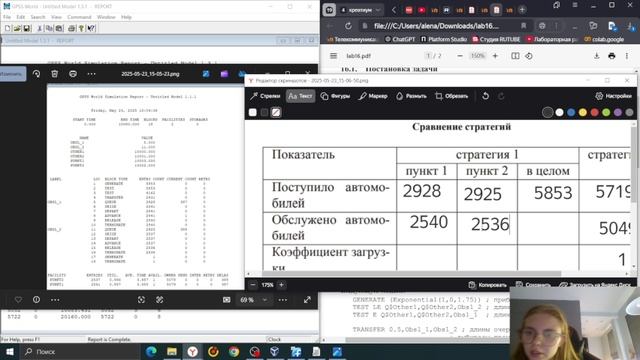Screen dimensions: 640x360
Task: Click Print icon in GPSS World toolbar
Action: coord(71,28)
